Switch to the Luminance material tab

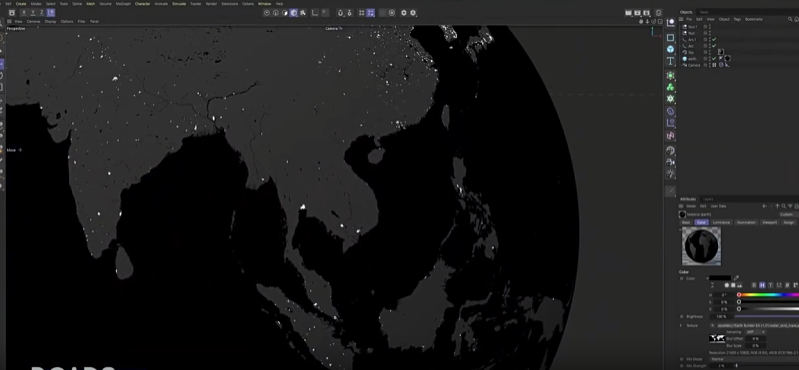(721, 222)
